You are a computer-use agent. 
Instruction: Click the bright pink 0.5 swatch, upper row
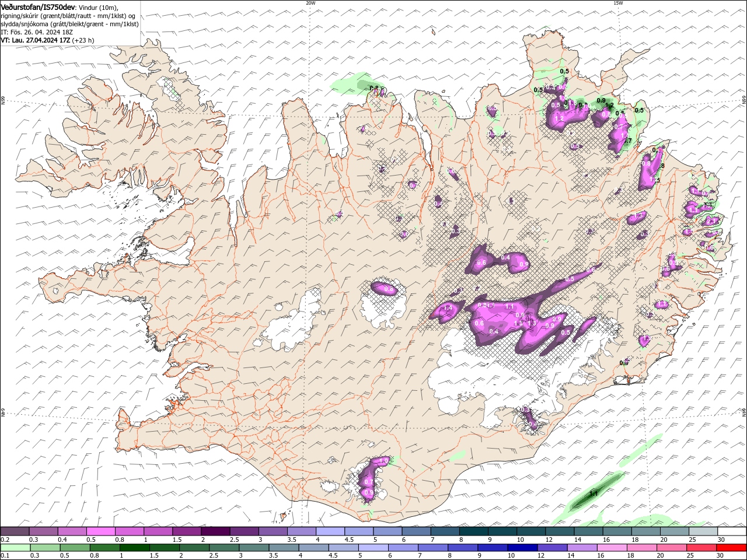pyautogui.click(x=101, y=531)
